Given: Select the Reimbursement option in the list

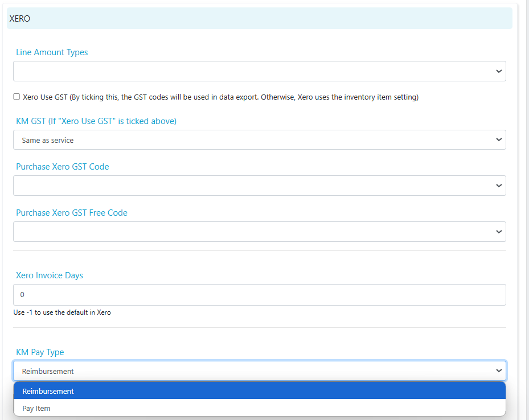Looking at the screenshot, I should tap(260, 390).
